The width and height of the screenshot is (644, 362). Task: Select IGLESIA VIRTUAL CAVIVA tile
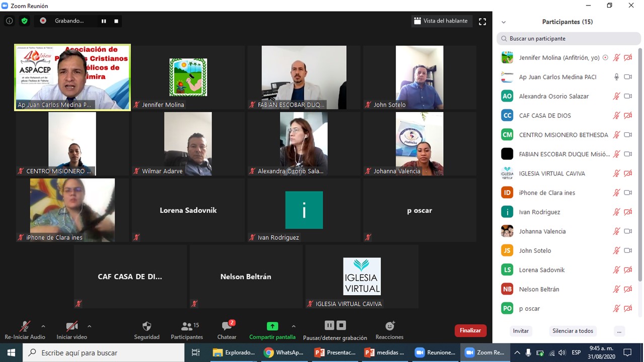(362, 277)
